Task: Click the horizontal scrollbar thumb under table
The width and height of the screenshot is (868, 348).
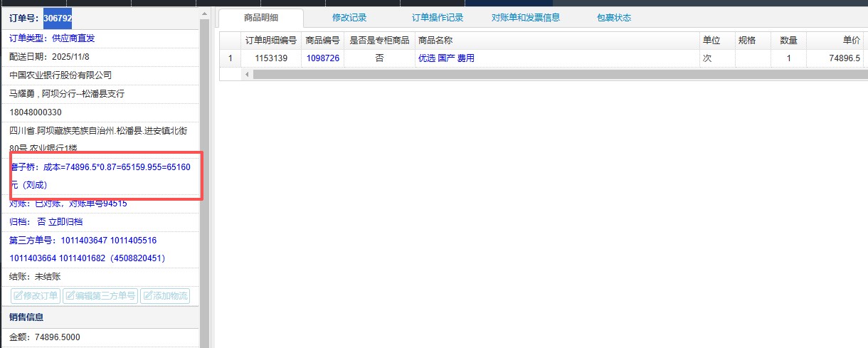Action: (x=555, y=74)
